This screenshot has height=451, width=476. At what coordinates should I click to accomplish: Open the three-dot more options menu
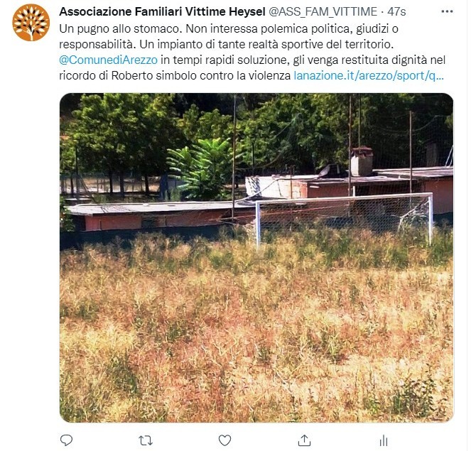pyautogui.click(x=447, y=11)
